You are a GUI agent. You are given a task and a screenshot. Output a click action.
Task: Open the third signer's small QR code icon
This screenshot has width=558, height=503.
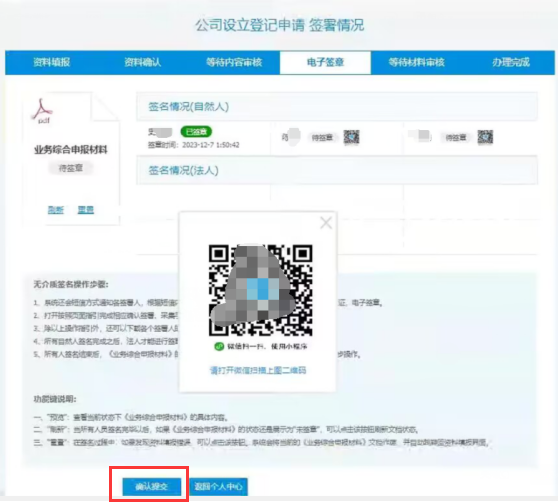click(x=485, y=137)
